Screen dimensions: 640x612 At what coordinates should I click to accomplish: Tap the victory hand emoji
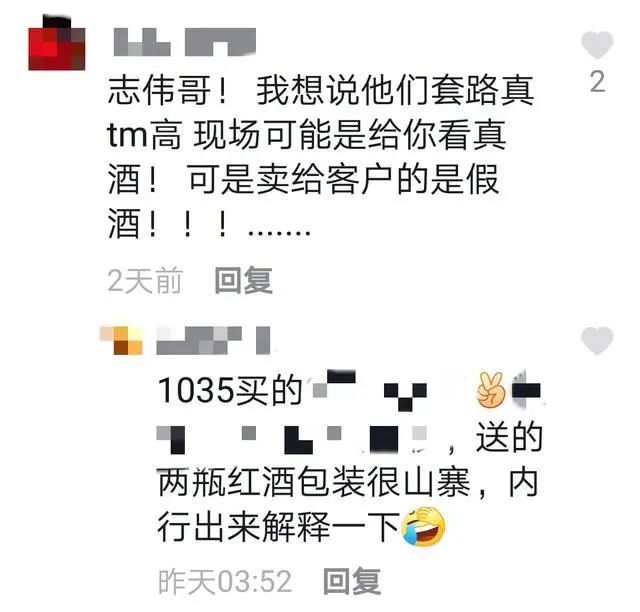(x=492, y=390)
